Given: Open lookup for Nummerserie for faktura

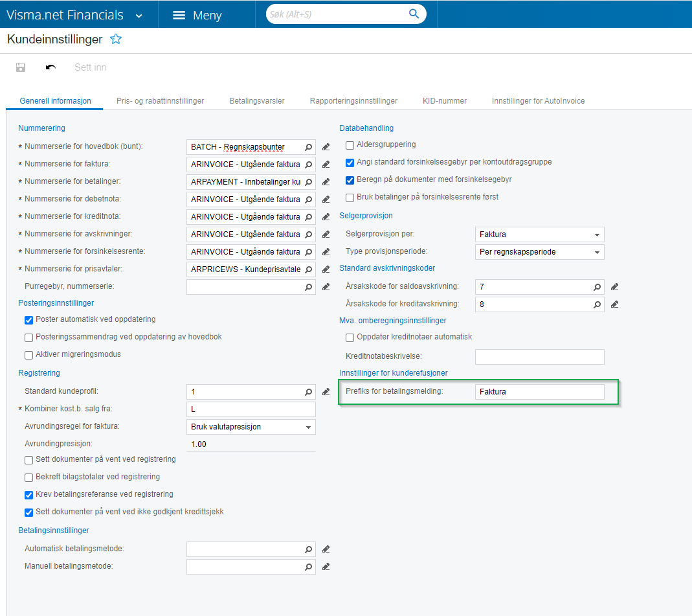Looking at the screenshot, I should click(x=309, y=165).
